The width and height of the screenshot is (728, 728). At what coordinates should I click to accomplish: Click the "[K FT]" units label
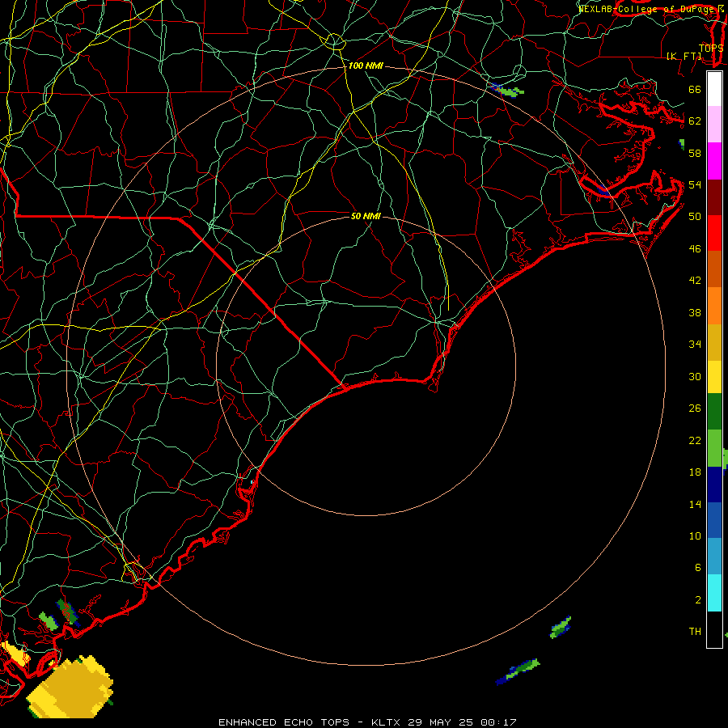684,56
